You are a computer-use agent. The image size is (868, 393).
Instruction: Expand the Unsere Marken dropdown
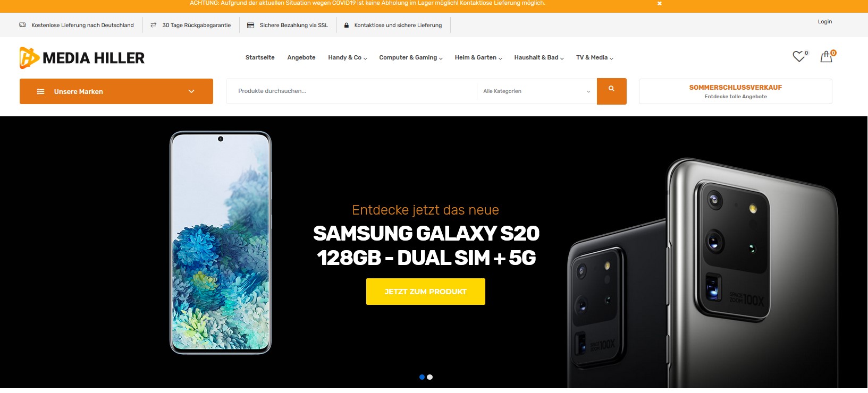pos(116,91)
